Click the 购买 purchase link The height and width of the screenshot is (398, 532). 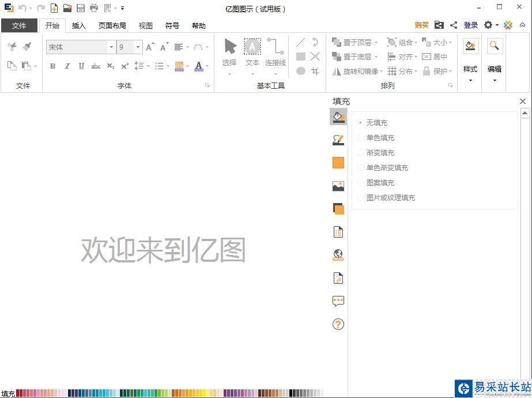(x=421, y=25)
